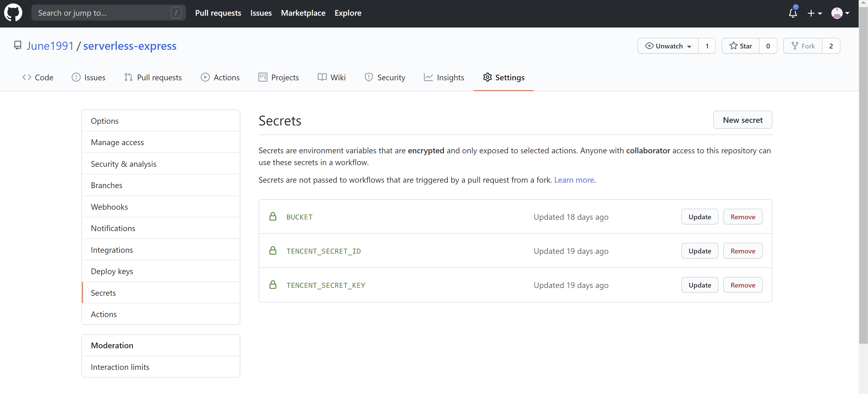868x394 pixels.
Task: Remove the TENCENT_SECRET_ID secret
Action: [743, 250]
